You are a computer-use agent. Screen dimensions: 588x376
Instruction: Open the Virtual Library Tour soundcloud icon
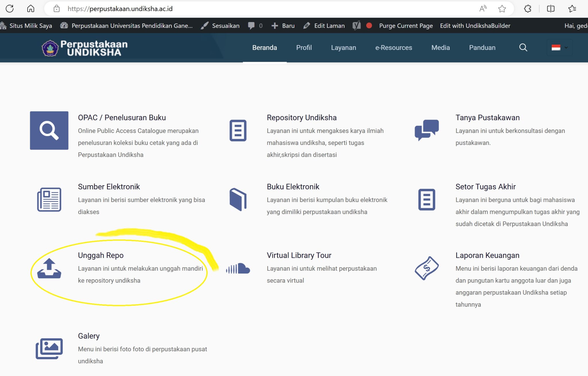(238, 269)
